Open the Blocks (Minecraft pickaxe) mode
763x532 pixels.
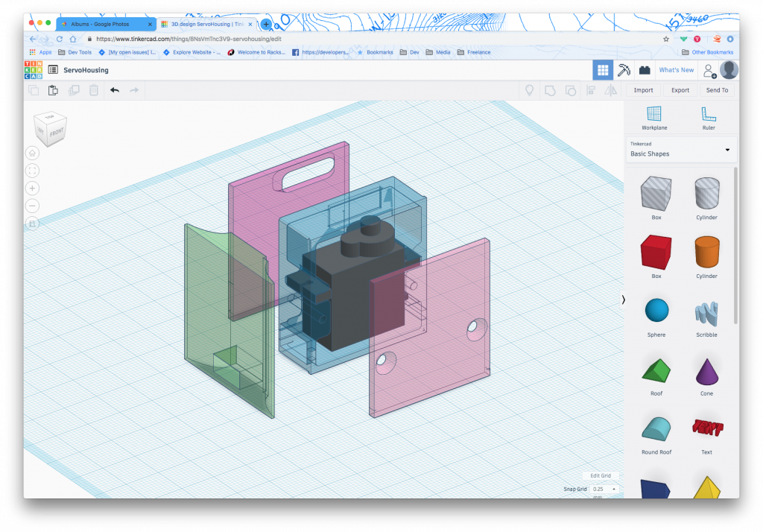click(624, 70)
